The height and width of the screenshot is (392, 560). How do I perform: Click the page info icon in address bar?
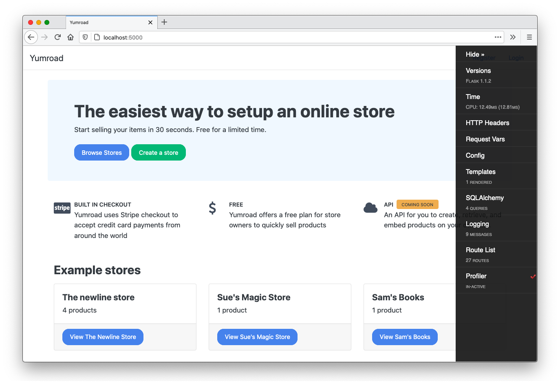tap(97, 37)
